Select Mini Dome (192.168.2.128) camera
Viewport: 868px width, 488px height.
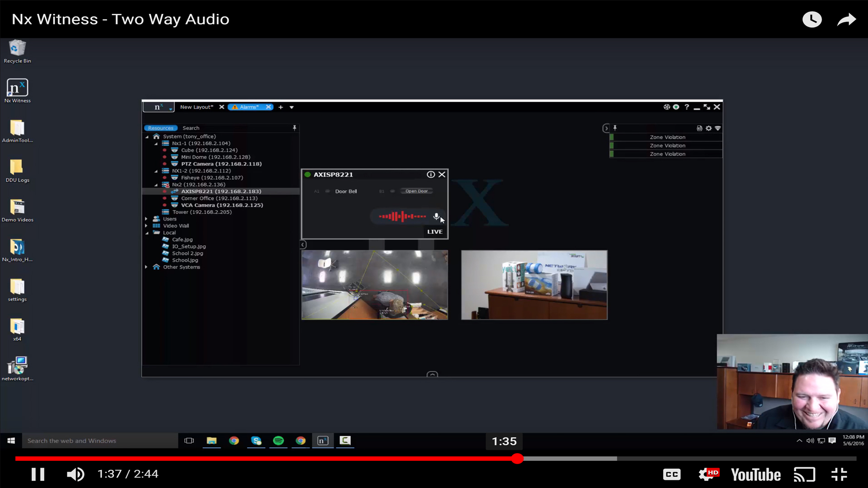(x=216, y=157)
